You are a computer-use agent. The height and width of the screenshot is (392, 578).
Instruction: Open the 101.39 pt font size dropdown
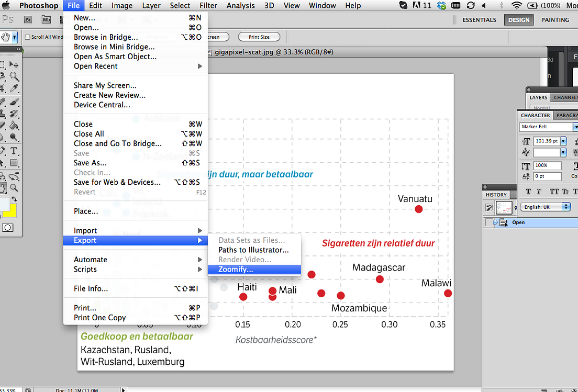coord(563,141)
